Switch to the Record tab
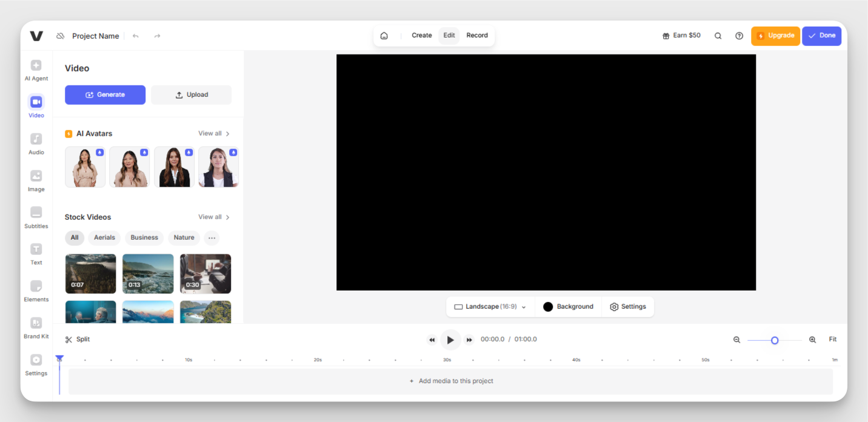The width and height of the screenshot is (868, 422). point(477,35)
